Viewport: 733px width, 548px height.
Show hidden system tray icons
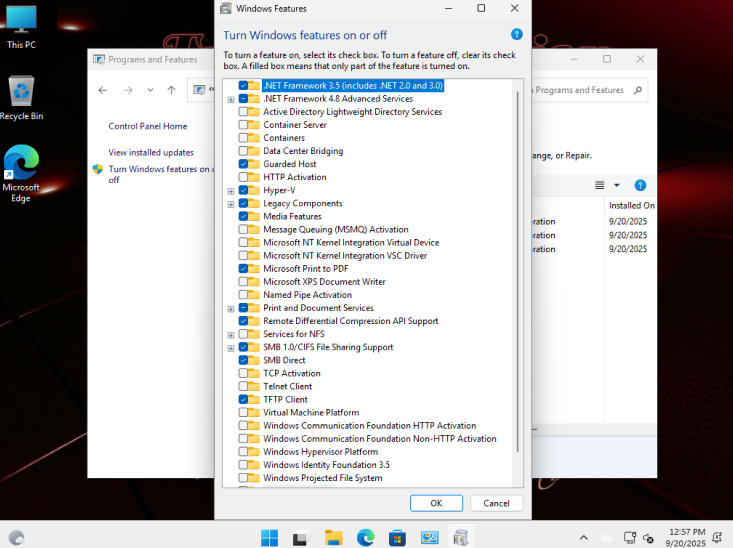tap(583, 538)
